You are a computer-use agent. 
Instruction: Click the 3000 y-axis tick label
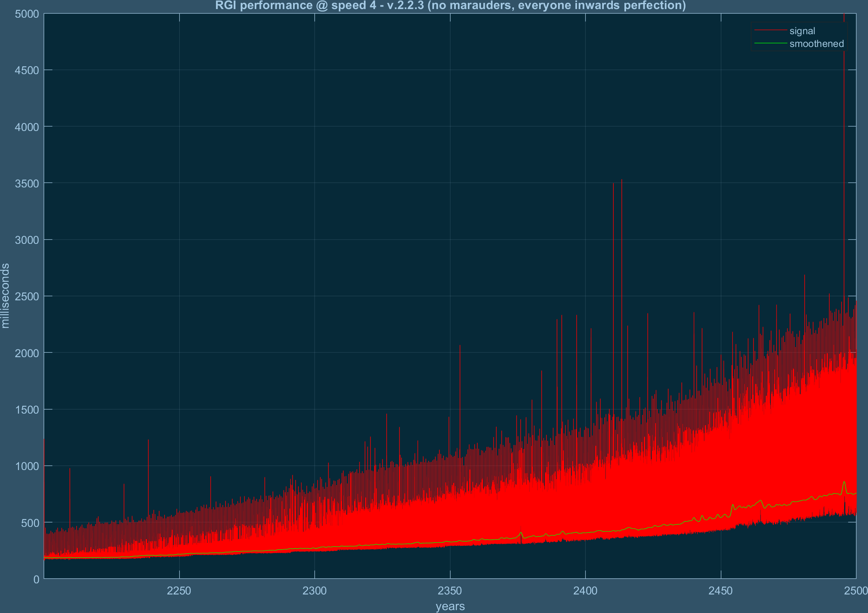point(27,240)
